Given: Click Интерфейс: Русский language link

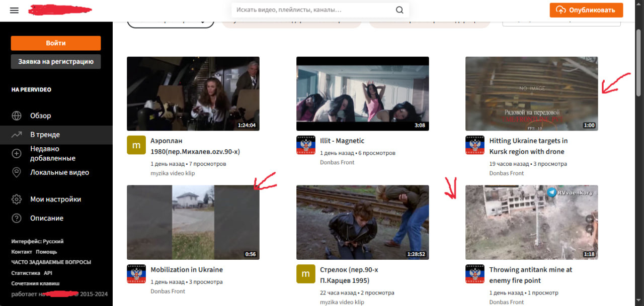Looking at the screenshot, I should coord(38,241).
